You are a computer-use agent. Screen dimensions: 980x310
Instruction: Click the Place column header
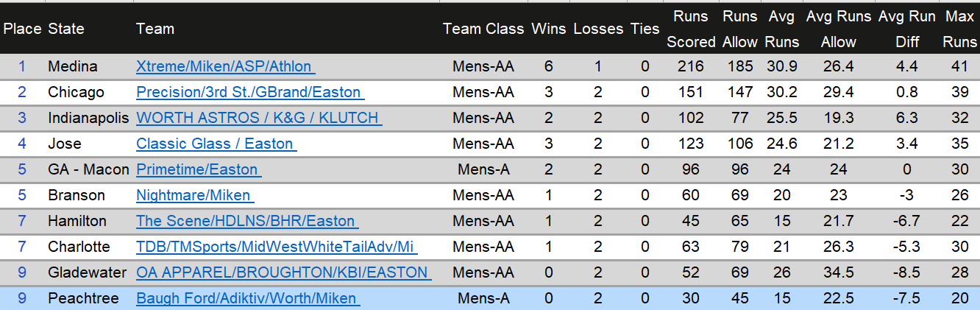coord(22,29)
